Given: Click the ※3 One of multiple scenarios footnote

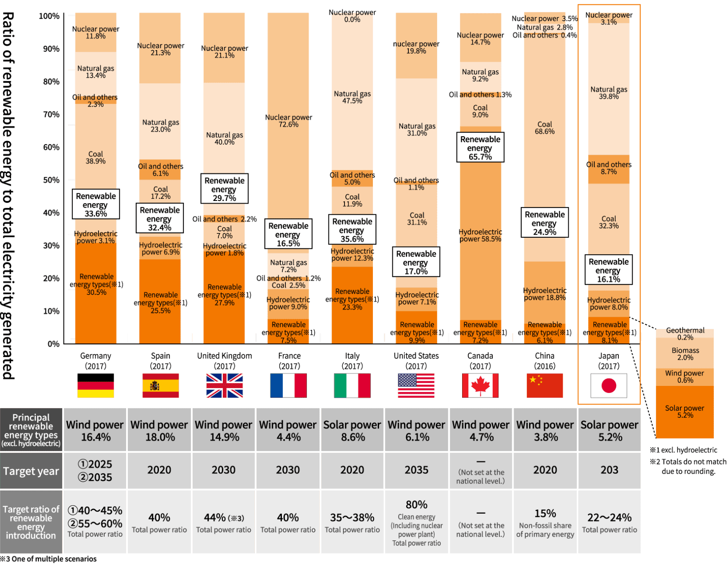Looking at the screenshot, I should (48, 559).
